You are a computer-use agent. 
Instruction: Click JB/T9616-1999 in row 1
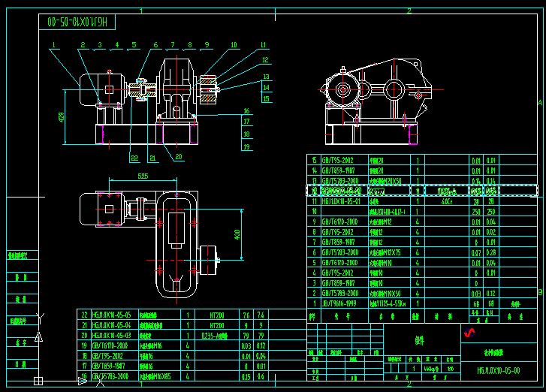click(339, 303)
